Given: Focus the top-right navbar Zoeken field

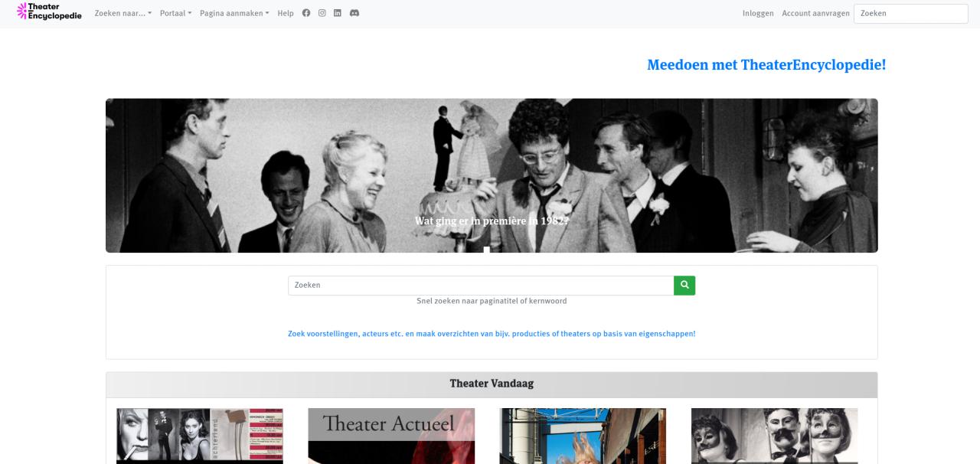Looking at the screenshot, I should click(x=911, y=14).
